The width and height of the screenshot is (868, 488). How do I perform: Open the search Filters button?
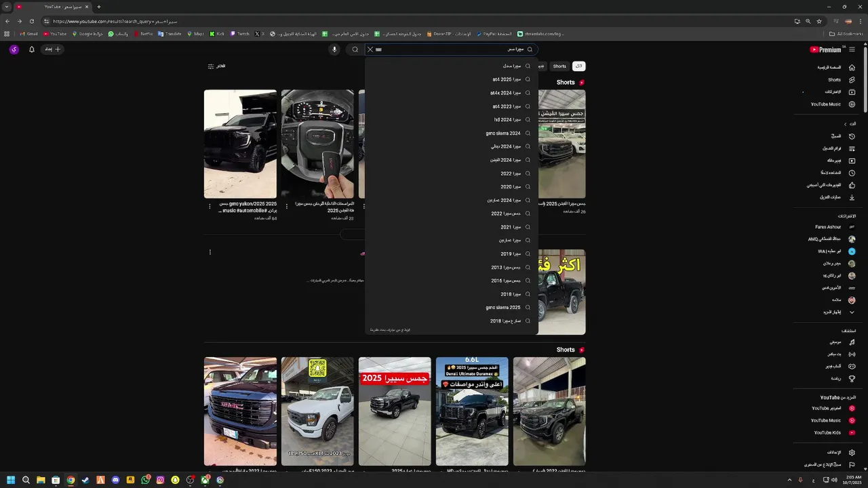[216, 66]
